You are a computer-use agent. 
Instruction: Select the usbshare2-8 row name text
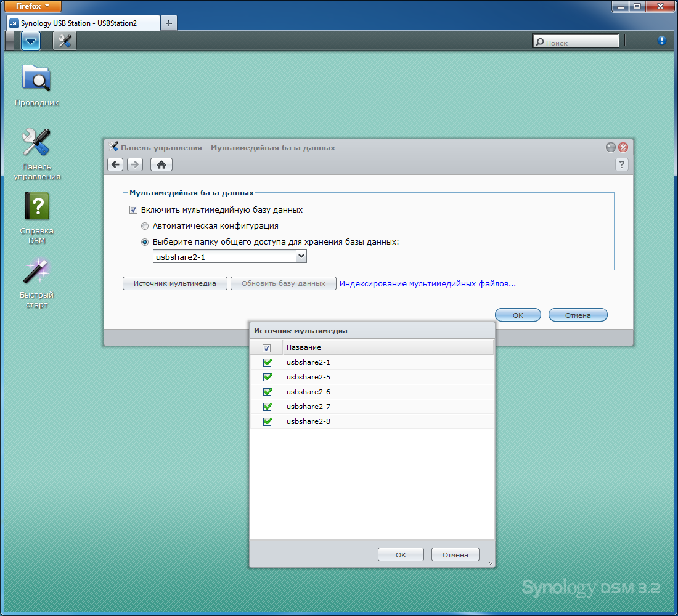click(308, 421)
